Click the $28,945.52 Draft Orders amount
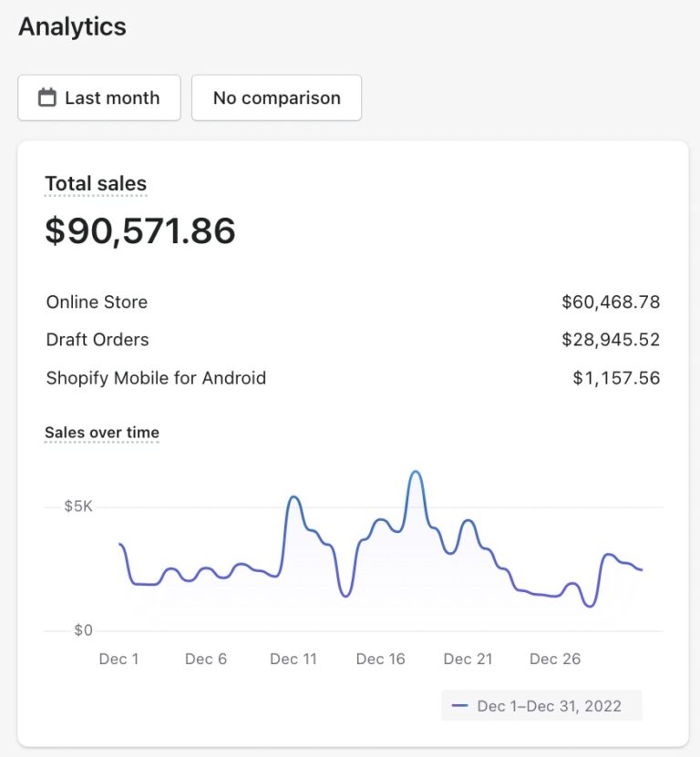The height and width of the screenshot is (757, 700). coord(611,340)
